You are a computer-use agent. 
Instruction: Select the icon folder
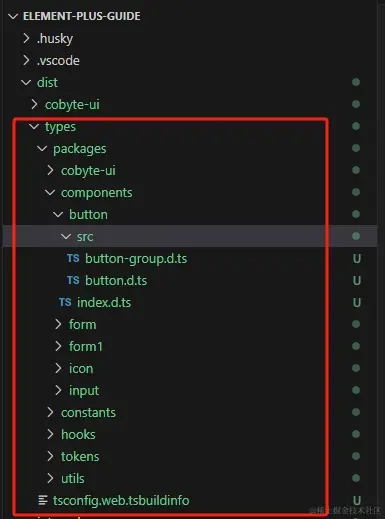(81, 368)
